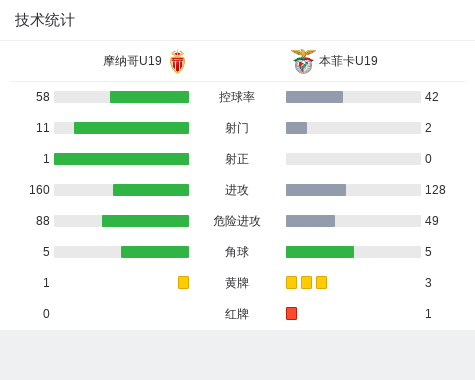The width and height of the screenshot is (475, 380).
Task: Click the Benfica U19 eagle crest
Action: tap(303, 61)
